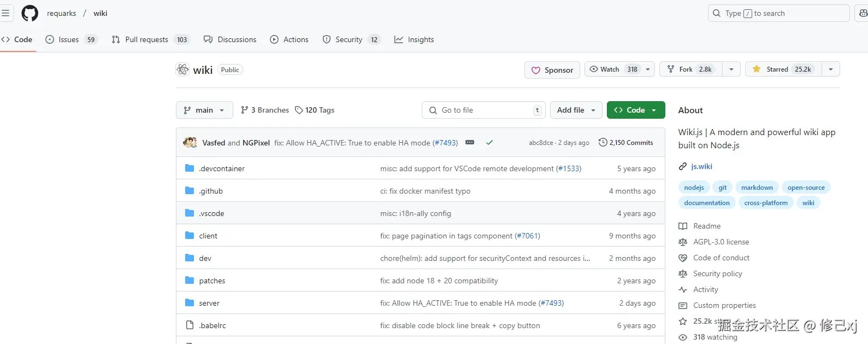This screenshot has width=868, height=344.
Task: Click the Readme book icon
Action: pyautogui.click(x=683, y=226)
